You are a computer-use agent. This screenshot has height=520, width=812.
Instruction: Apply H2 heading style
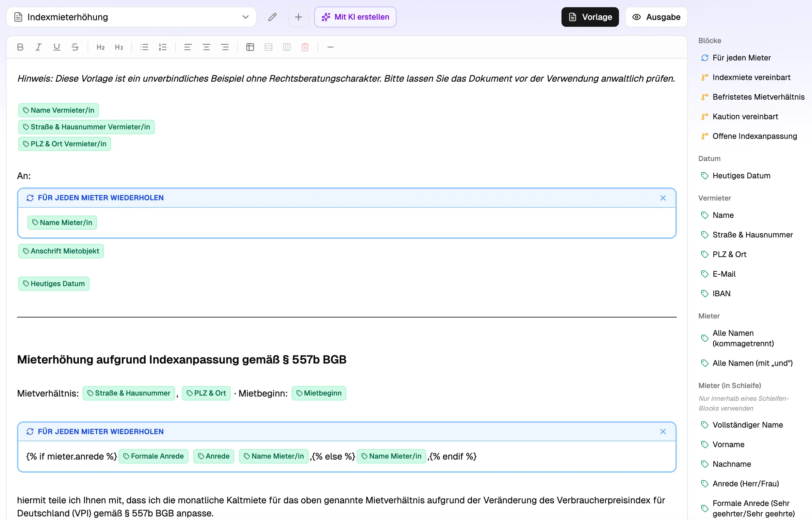[101, 47]
